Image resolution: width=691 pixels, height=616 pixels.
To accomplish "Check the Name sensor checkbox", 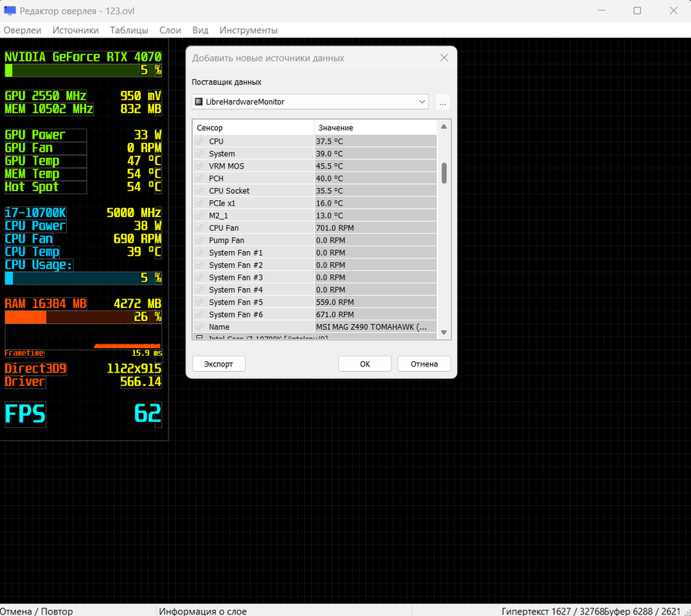I will coord(200,326).
